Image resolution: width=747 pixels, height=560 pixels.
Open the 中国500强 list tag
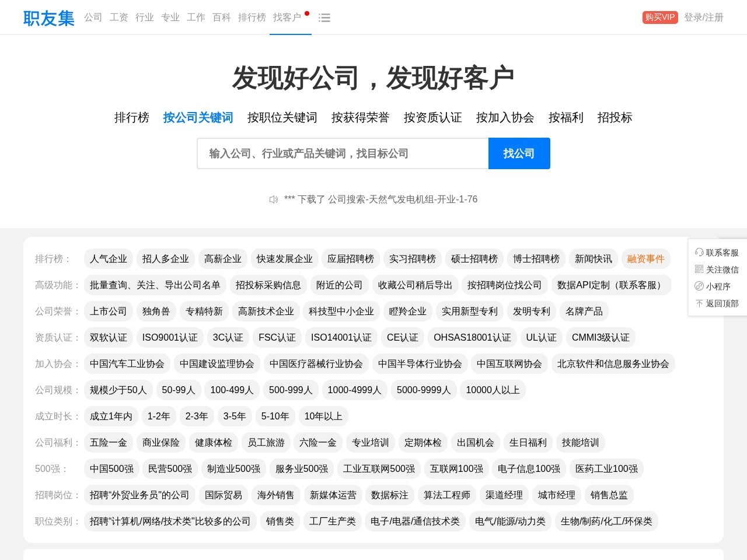tap(112, 469)
